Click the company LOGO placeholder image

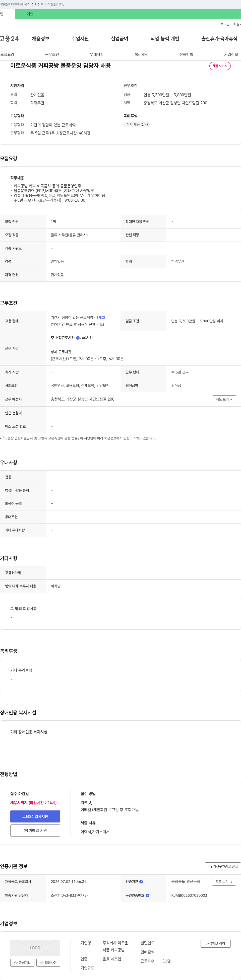(x=35, y=947)
